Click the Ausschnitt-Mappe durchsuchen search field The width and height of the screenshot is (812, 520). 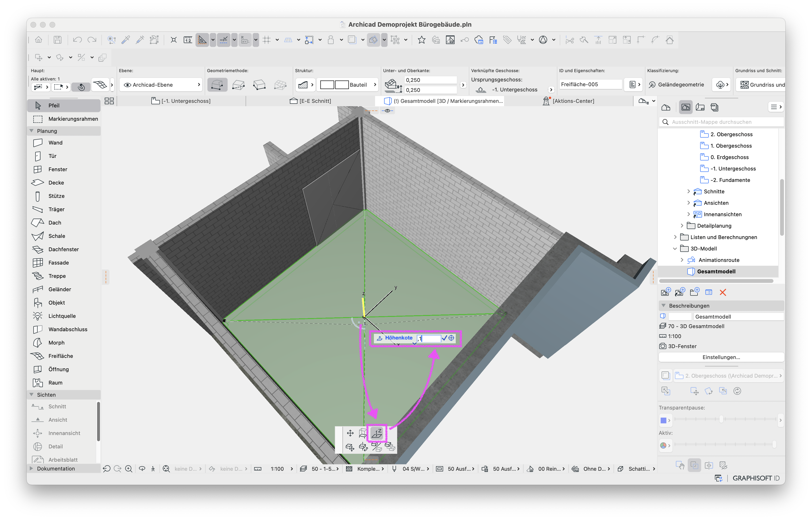pyautogui.click(x=721, y=122)
